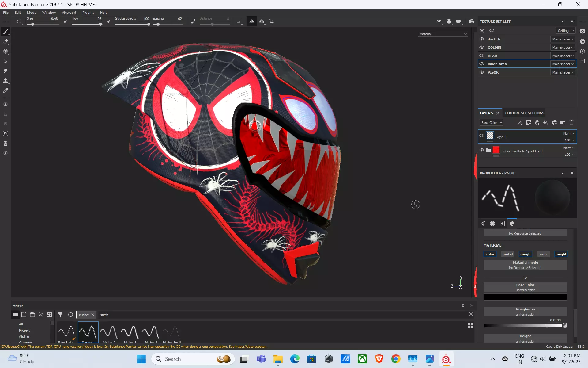Delete the selected layer with trash icon

(571, 123)
